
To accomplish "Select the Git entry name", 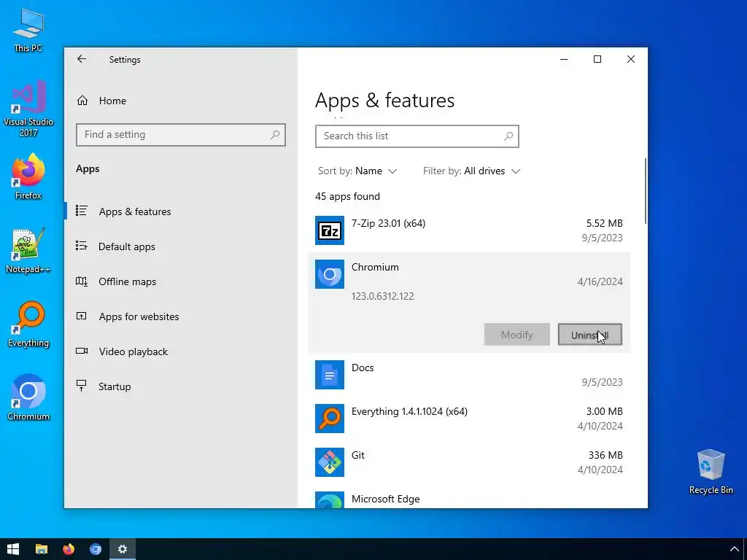I will [357, 455].
